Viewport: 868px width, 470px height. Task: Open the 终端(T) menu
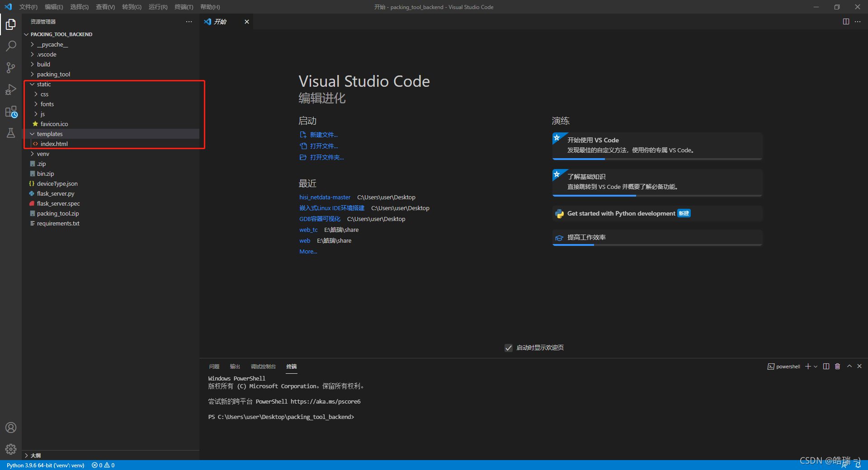184,7
